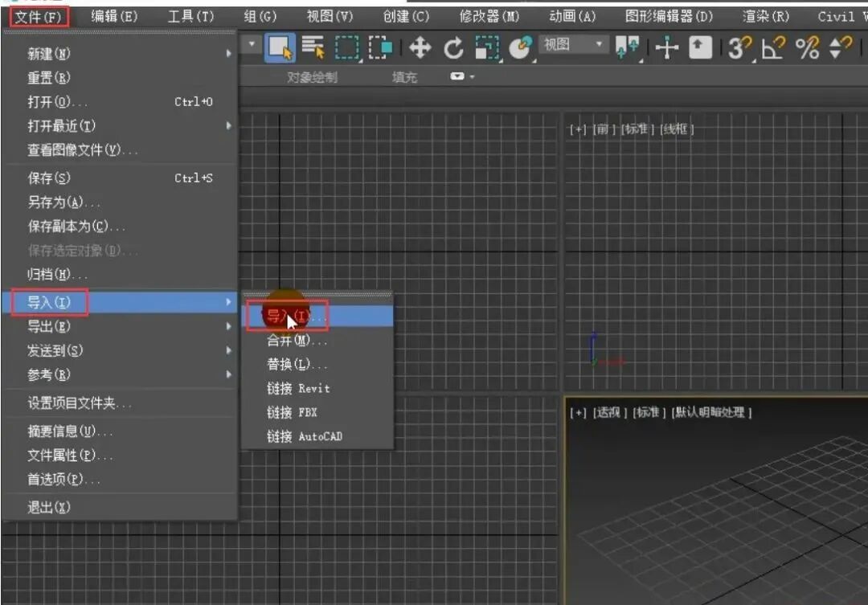Switch to the 对象绘制 ribbon tab

pos(312,77)
